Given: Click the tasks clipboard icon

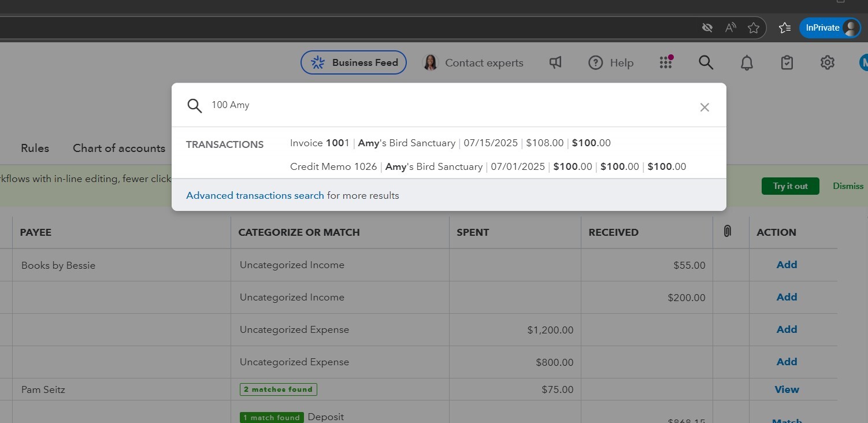Looking at the screenshot, I should 787,62.
